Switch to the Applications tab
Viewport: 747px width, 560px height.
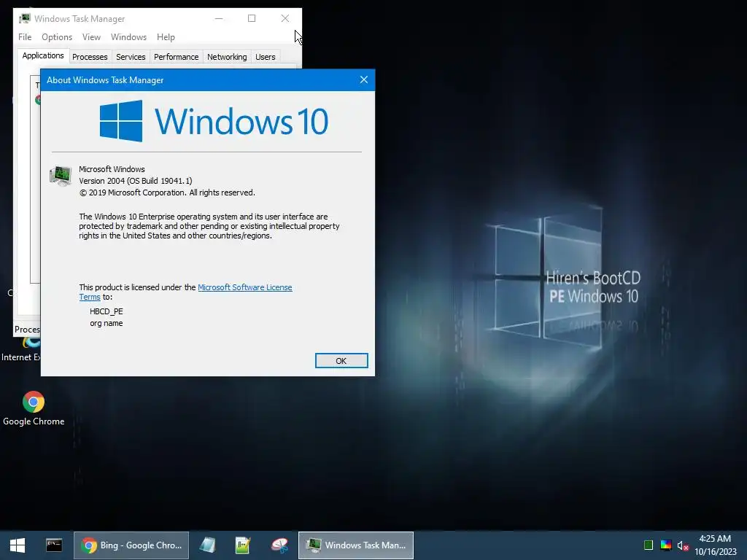pyautogui.click(x=43, y=55)
